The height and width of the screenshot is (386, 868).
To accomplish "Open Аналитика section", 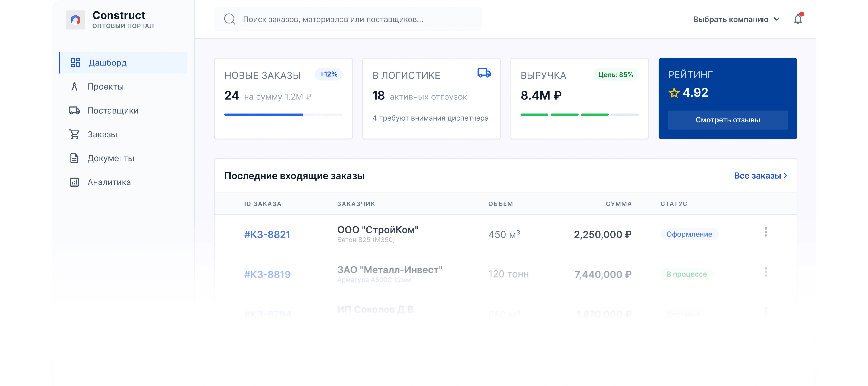I will (x=123, y=182).
